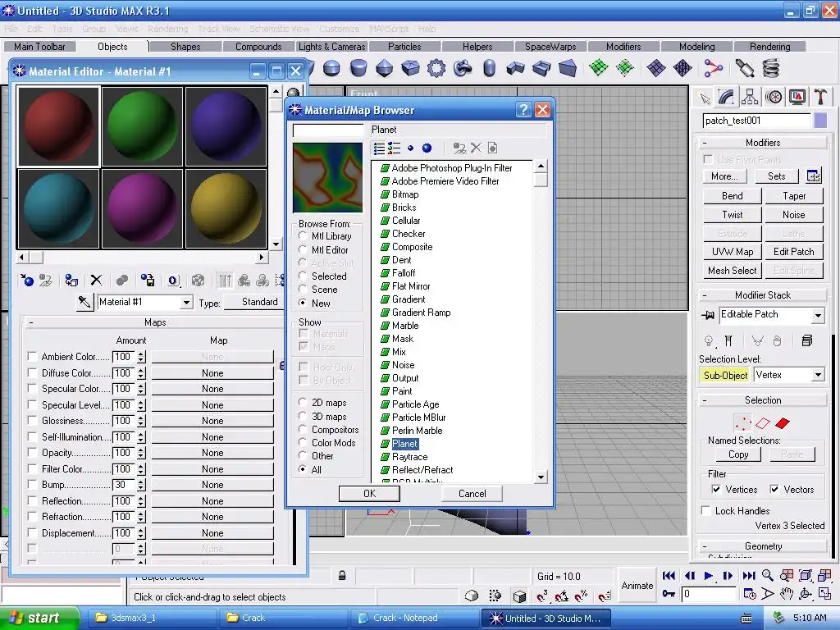
Task: Switch browser to View List display
Action: coord(379,148)
